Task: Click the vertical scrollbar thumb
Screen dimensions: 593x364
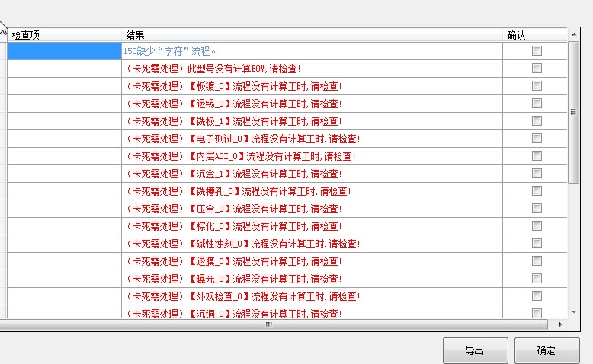Action: coord(574,112)
